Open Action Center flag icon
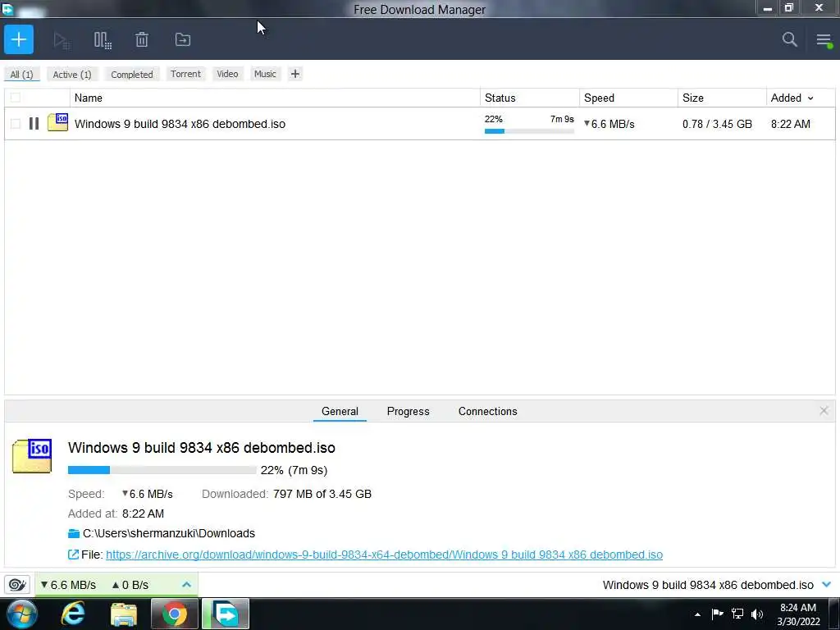This screenshot has width=840, height=630. point(717,614)
